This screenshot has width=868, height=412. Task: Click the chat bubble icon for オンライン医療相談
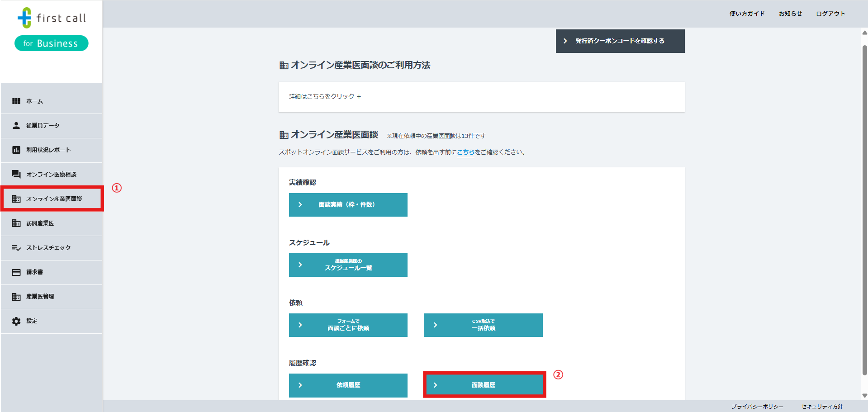[x=16, y=175]
